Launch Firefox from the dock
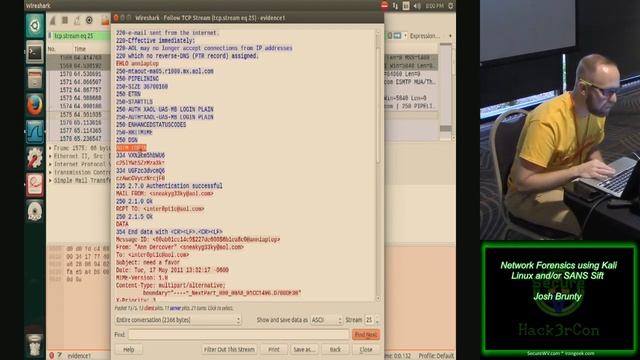Image resolution: width=640 pixels, height=360 pixels. coord(35,105)
